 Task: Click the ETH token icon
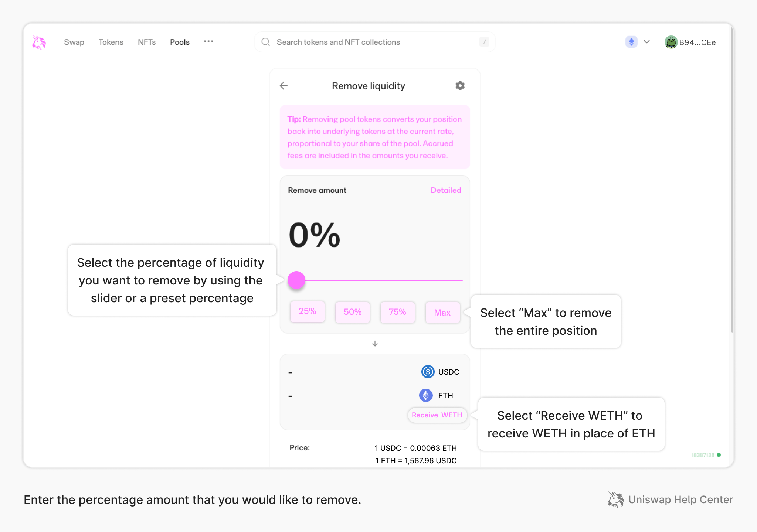point(426,395)
